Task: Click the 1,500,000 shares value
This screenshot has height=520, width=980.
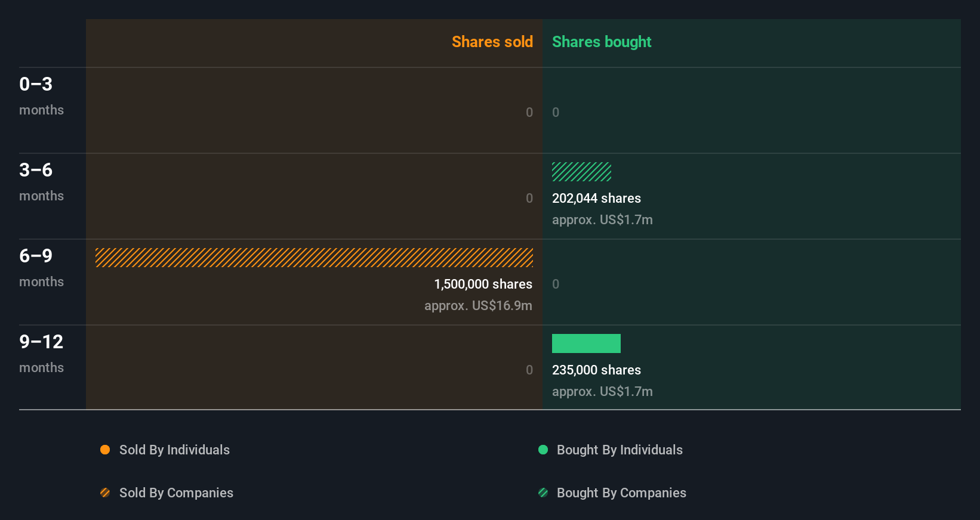Action: point(483,284)
